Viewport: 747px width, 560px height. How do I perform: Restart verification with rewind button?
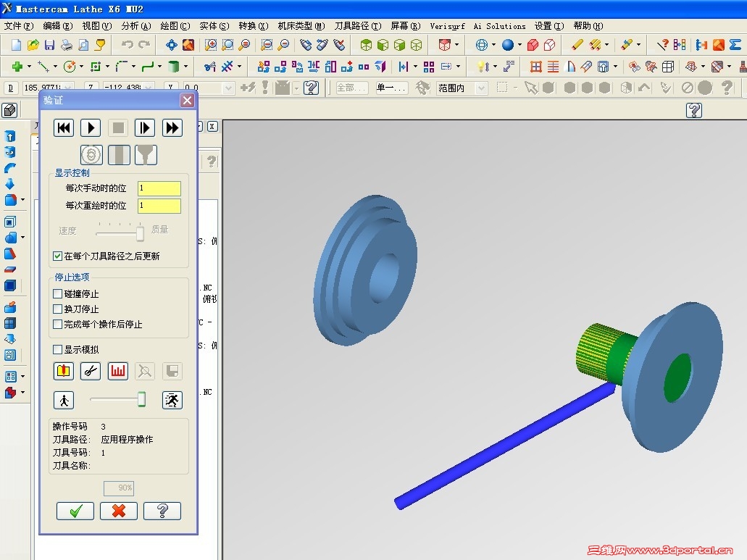pos(64,128)
